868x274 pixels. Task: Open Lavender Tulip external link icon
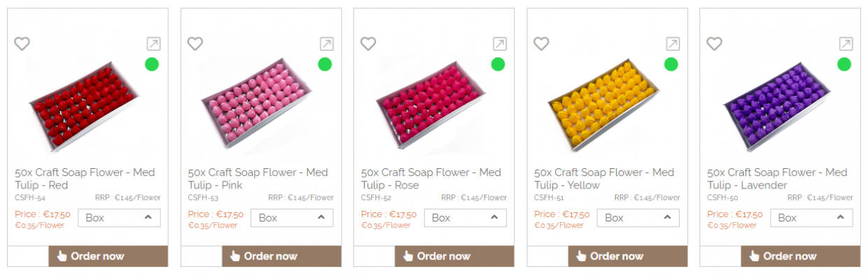(846, 44)
